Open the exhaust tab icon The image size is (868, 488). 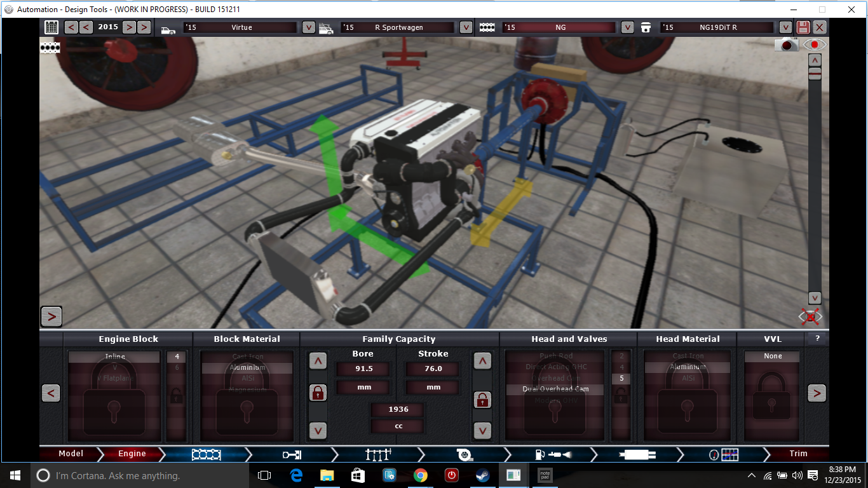(637, 454)
